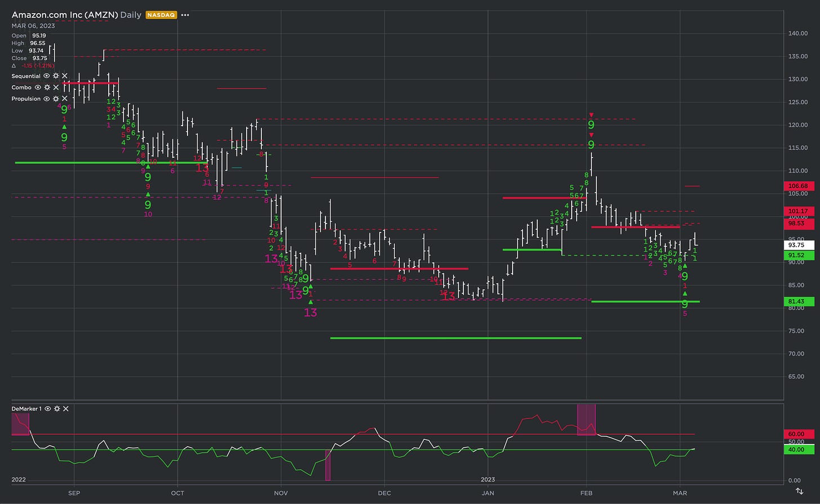Select the Propulsion indicator label
This screenshot has width=820, height=504.
pos(26,99)
